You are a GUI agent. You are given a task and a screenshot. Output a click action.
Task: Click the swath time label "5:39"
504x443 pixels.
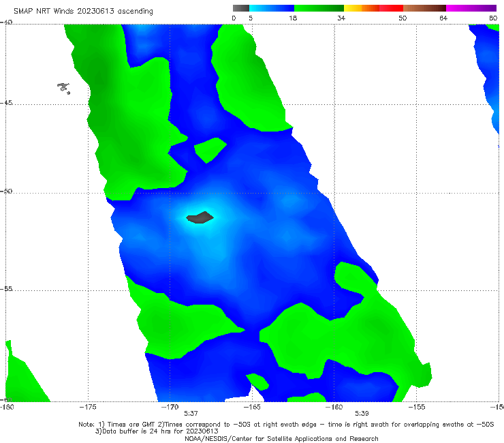pyautogui.click(x=362, y=414)
